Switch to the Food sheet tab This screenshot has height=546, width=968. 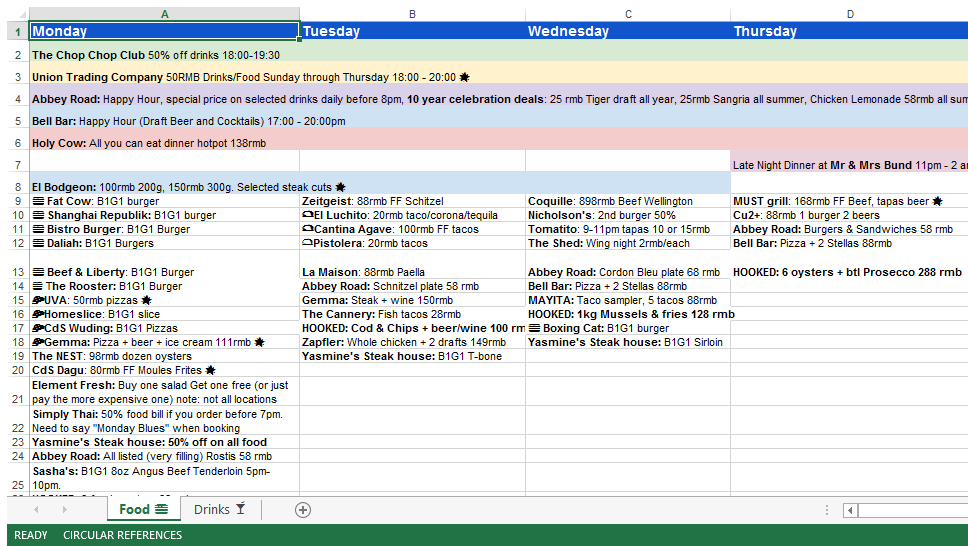[143, 510]
